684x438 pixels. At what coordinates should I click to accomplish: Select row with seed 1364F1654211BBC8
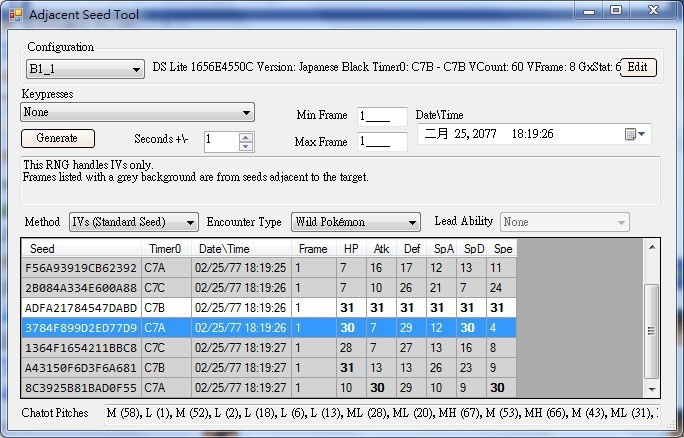tap(269, 348)
